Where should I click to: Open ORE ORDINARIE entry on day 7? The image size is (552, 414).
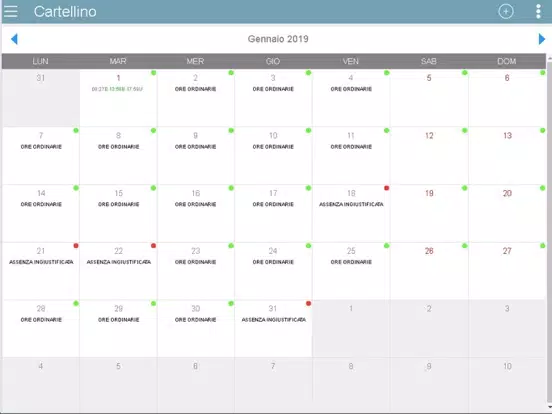(41, 147)
